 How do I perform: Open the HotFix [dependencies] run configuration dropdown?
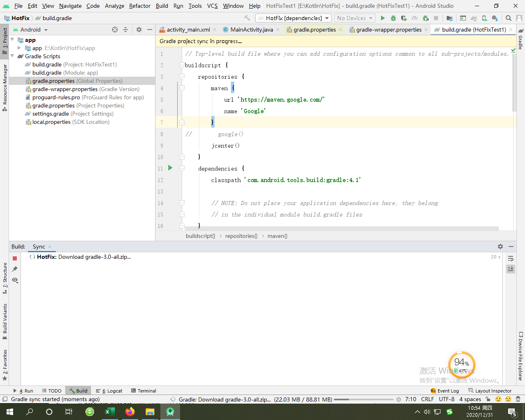point(293,18)
